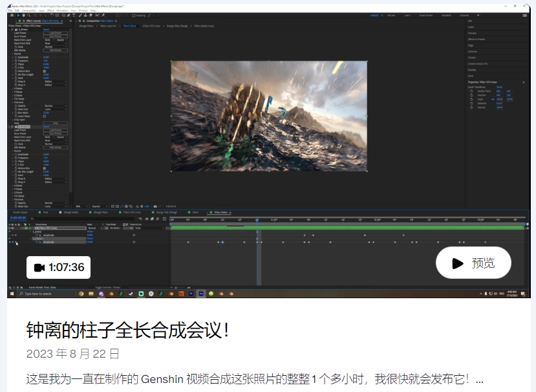The height and width of the screenshot is (392, 536).
Task: Click Opacity stopwatch in Properties panel
Action: [x=471, y=107]
